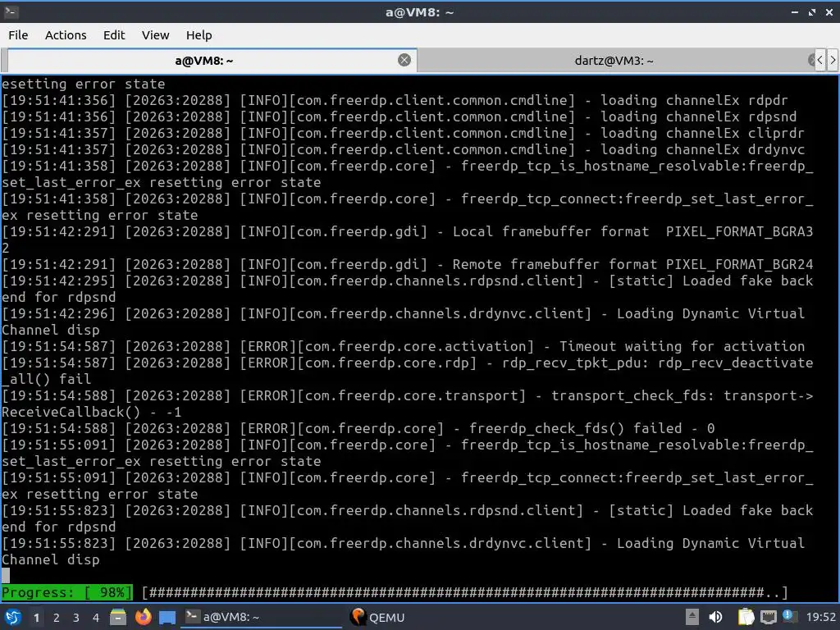Image resolution: width=840 pixels, height=630 pixels.
Task: Open the removable media tray icon
Action: point(692,617)
